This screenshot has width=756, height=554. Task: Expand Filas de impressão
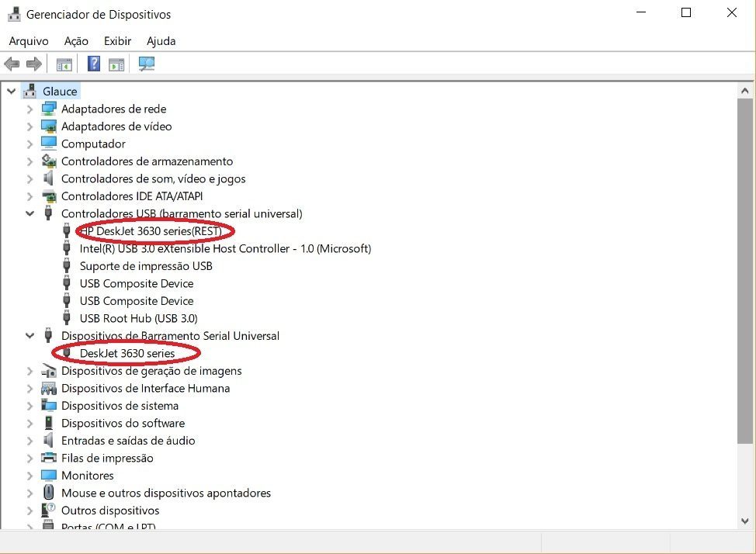pyautogui.click(x=29, y=458)
